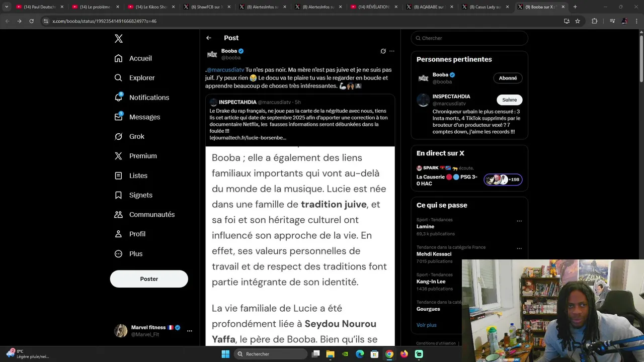Click Voir plus under trends

click(x=426, y=325)
